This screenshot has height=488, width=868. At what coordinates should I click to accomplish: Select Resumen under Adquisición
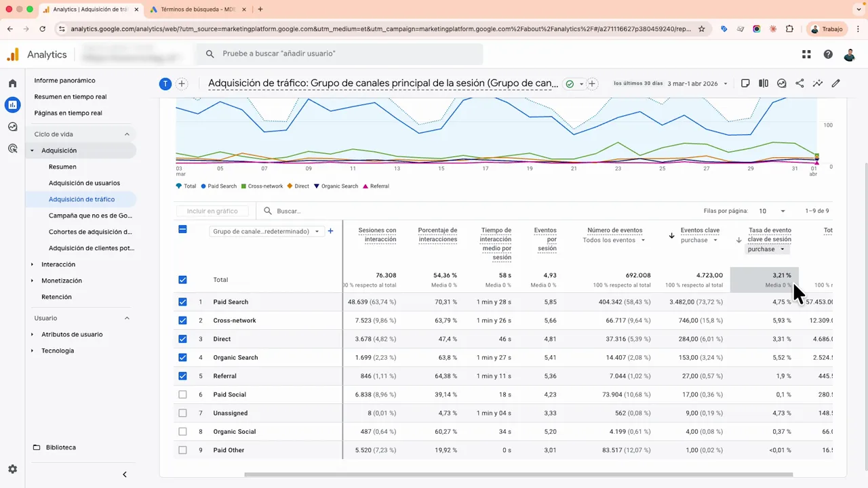pyautogui.click(x=62, y=167)
